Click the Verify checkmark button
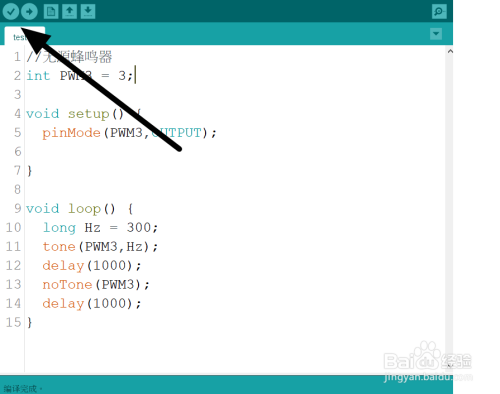This screenshot has width=500, height=394. coord(11,12)
